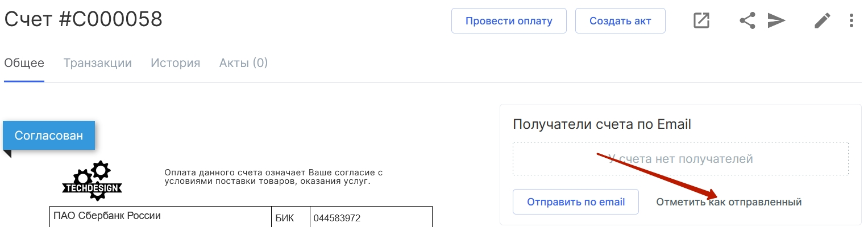Edit invoice with pencil icon
The width and height of the screenshot is (868, 227).
pyautogui.click(x=822, y=21)
